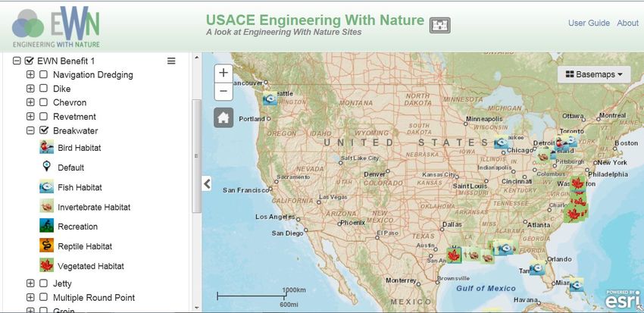Click the EWN Engineering With Nature logo

click(x=55, y=27)
